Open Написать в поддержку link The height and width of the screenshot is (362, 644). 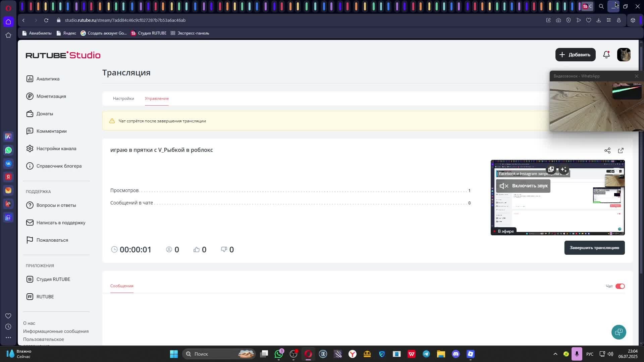(x=61, y=223)
